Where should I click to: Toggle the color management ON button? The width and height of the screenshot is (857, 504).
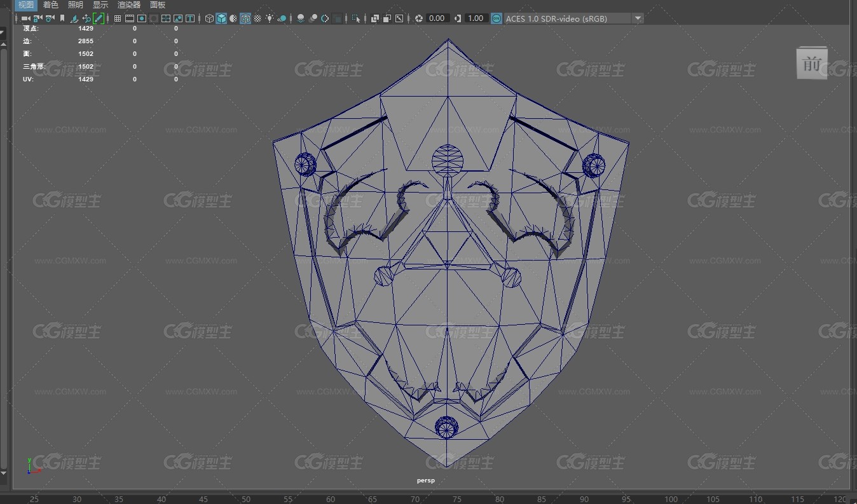pyautogui.click(x=497, y=18)
